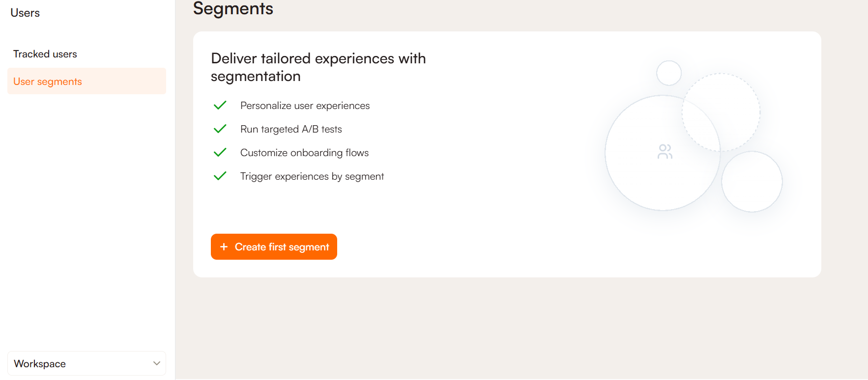The image size is (868, 380).
Task: Click the small solid circle atop the illustration
Action: (x=669, y=73)
